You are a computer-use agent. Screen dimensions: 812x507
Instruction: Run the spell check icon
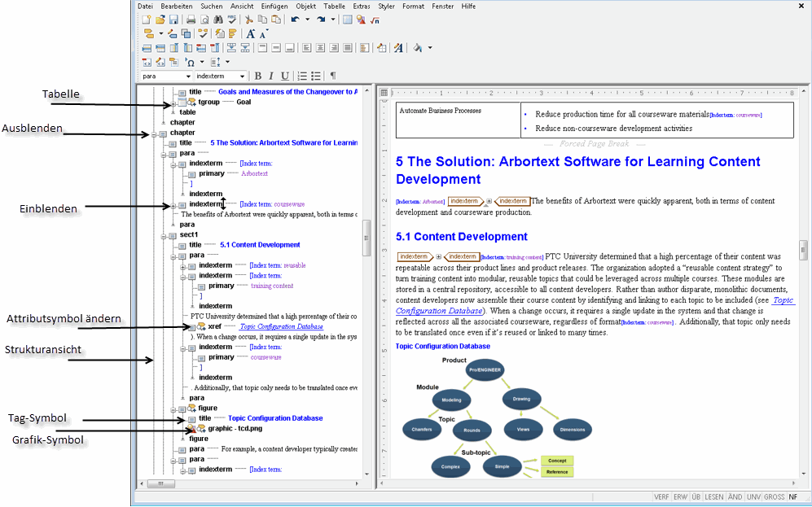coord(231,20)
